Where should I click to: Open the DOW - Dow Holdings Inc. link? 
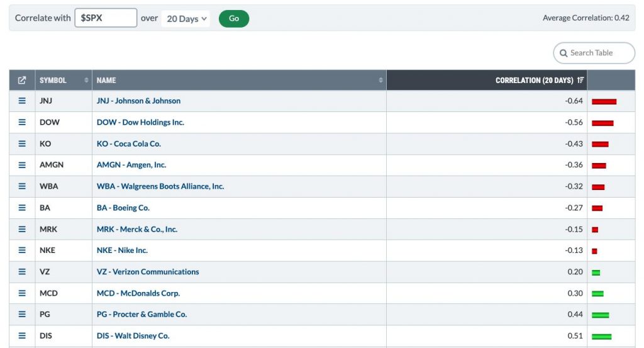click(140, 122)
